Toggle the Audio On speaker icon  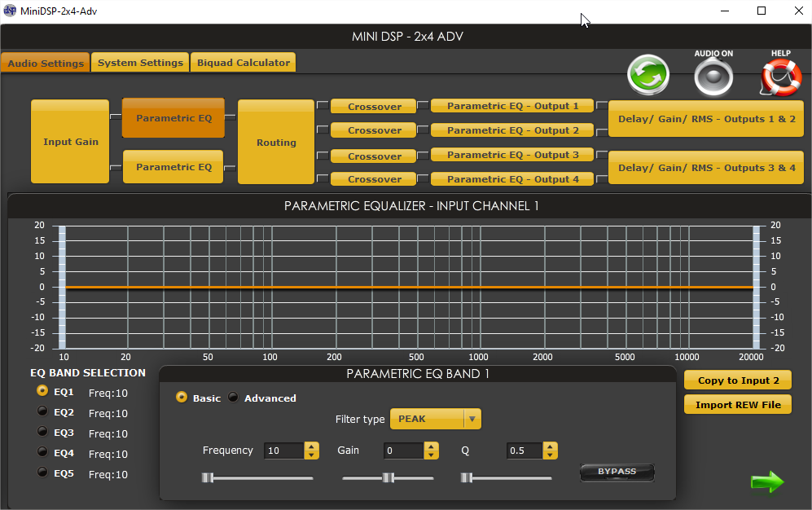click(x=713, y=77)
